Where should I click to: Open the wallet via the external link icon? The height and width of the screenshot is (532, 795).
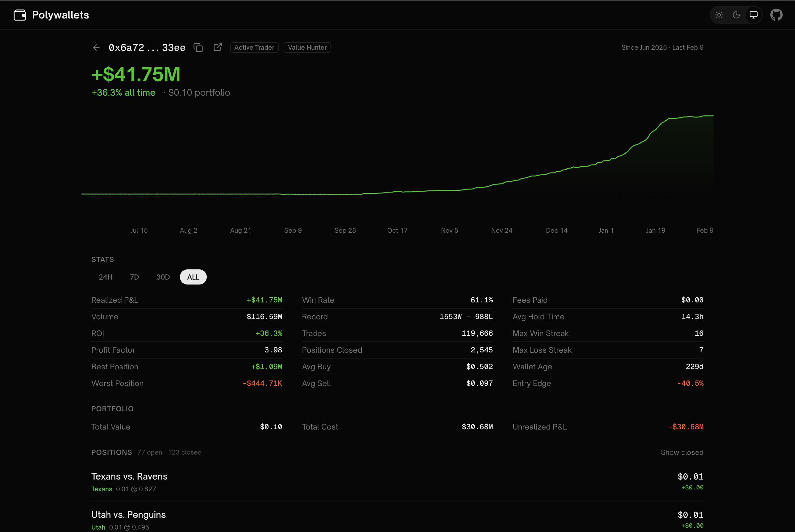pyautogui.click(x=218, y=47)
